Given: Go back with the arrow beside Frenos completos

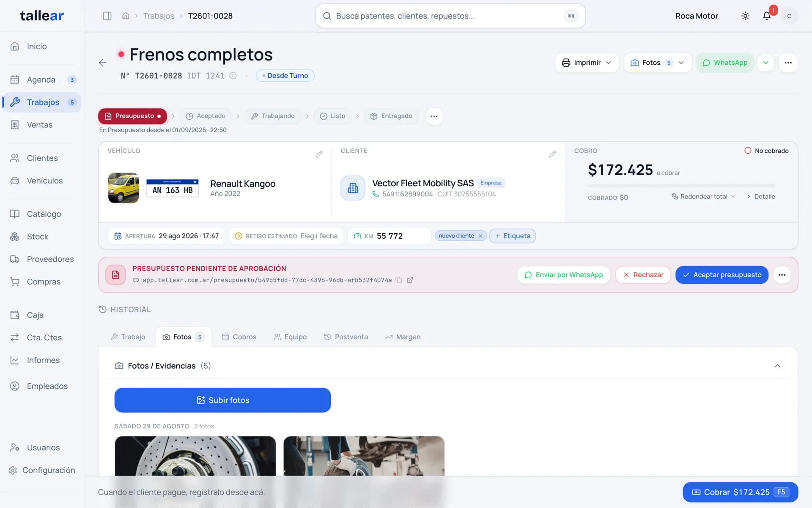Looking at the screenshot, I should [x=102, y=63].
